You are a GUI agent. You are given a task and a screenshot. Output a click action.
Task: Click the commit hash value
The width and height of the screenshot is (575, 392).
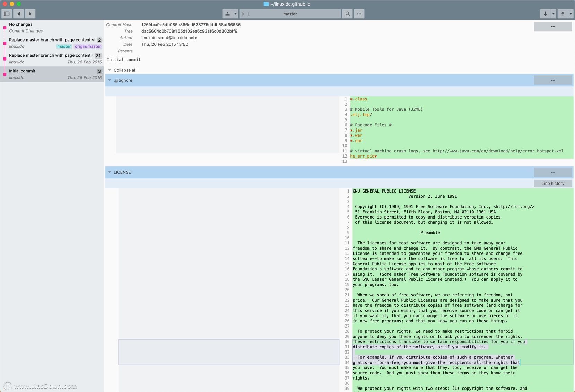(x=191, y=25)
